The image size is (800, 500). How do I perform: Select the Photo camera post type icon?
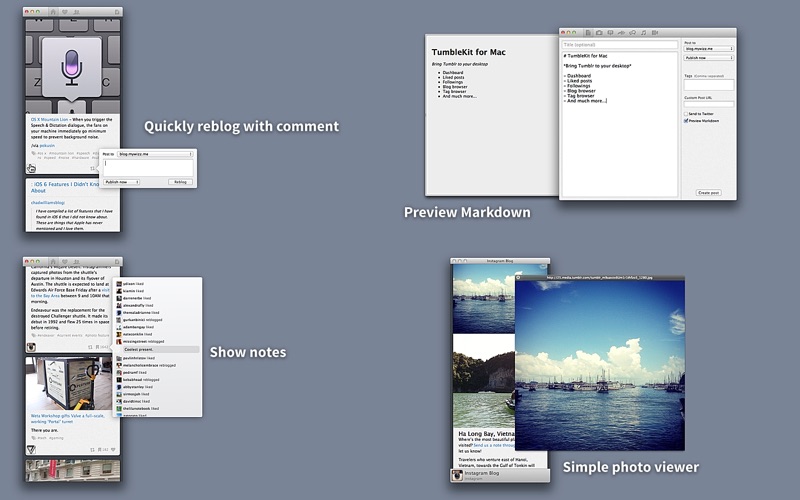pos(599,32)
